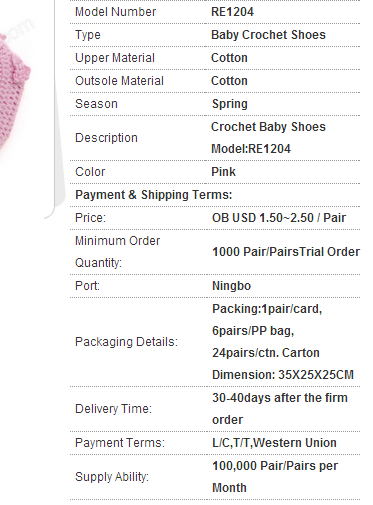
Task: Click the L/C,T/T,Western Union payment terms
Action: [x=274, y=443]
